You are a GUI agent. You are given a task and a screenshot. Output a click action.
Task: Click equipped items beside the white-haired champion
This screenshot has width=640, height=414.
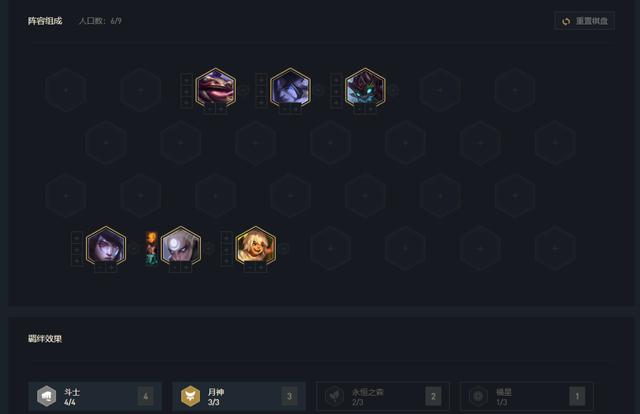152,248
